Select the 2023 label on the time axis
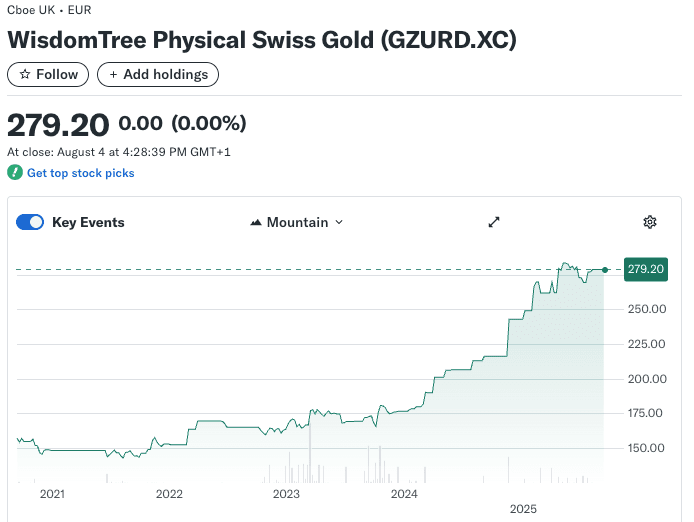694x522 pixels. click(x=286, y=494)
